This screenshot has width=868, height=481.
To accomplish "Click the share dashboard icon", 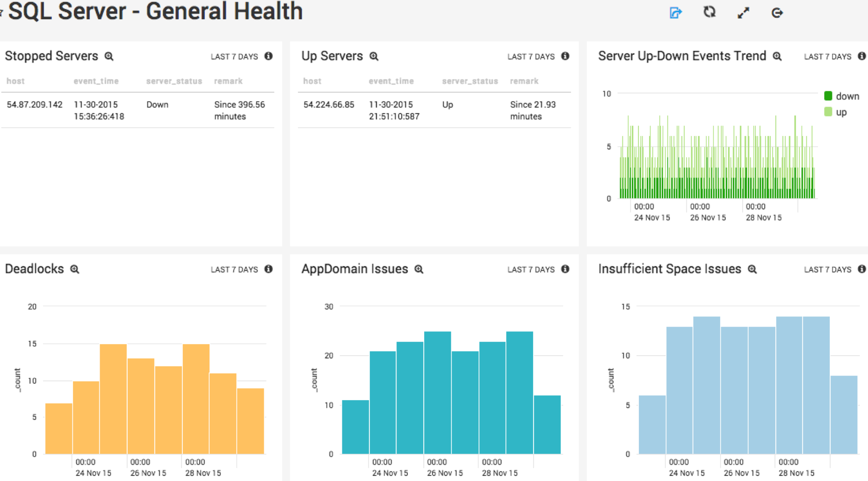I will click(675, 13).
